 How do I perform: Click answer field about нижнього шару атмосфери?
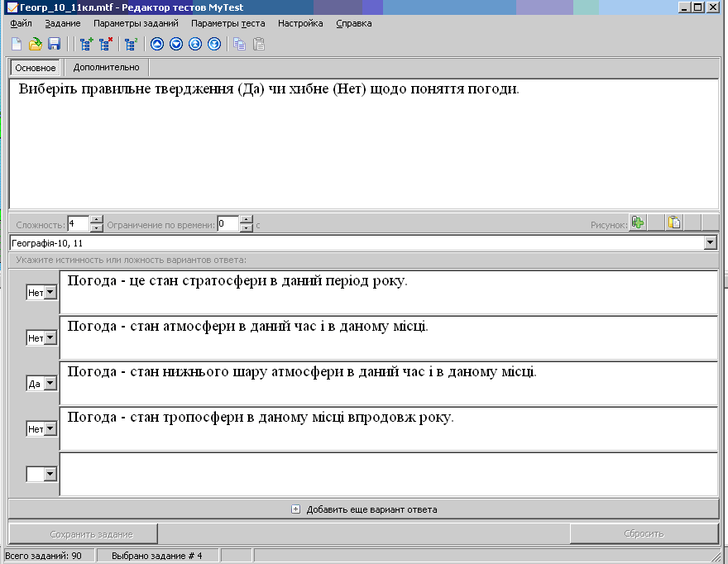point(389,383)
